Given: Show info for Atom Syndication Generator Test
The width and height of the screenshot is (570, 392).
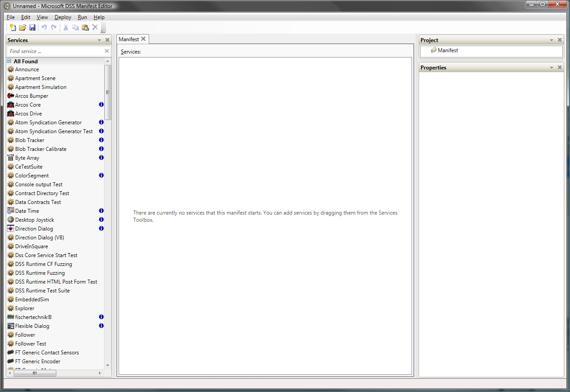Looking at the screenshot, I should coord(101,131).
